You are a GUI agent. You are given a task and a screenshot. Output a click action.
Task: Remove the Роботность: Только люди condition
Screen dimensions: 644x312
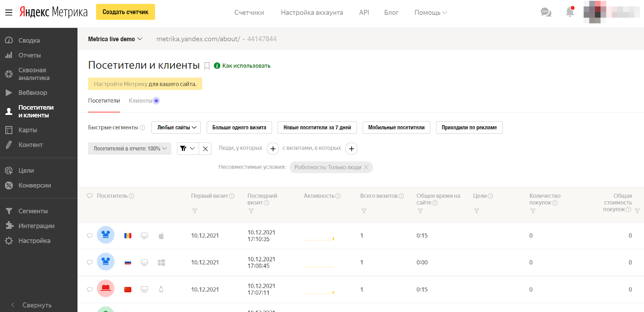point(366,167)
